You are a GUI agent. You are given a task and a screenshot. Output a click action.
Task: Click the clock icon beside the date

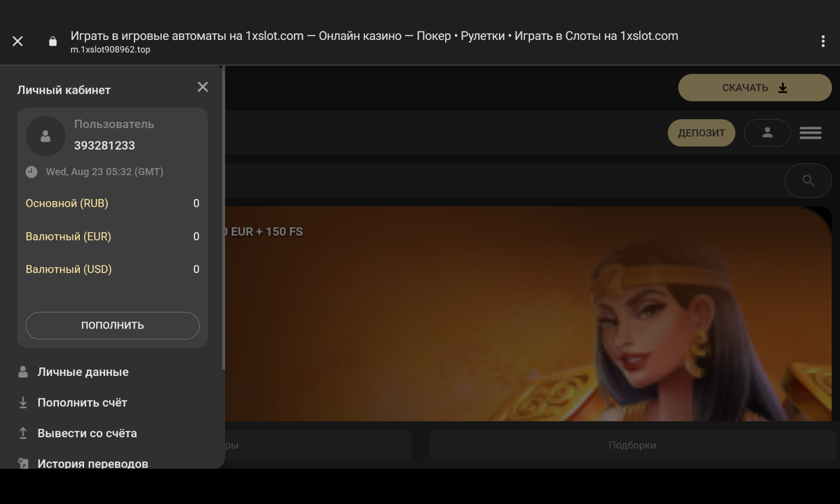pyautogui.click(x=31, y=172)
